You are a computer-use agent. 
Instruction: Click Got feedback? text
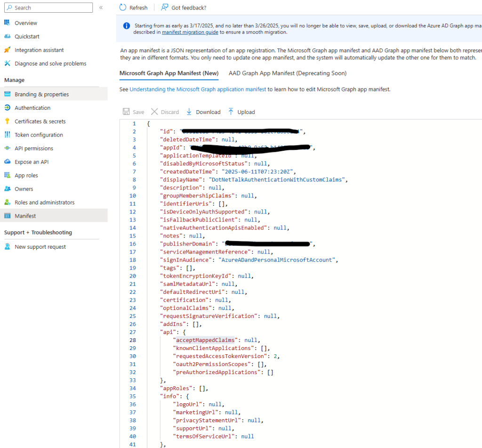(189, 8)
